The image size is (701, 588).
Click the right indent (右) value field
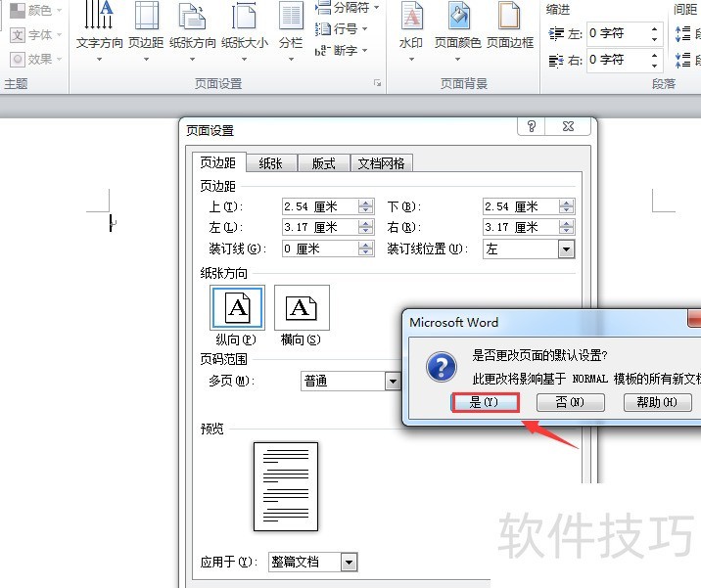click(618, 60)
